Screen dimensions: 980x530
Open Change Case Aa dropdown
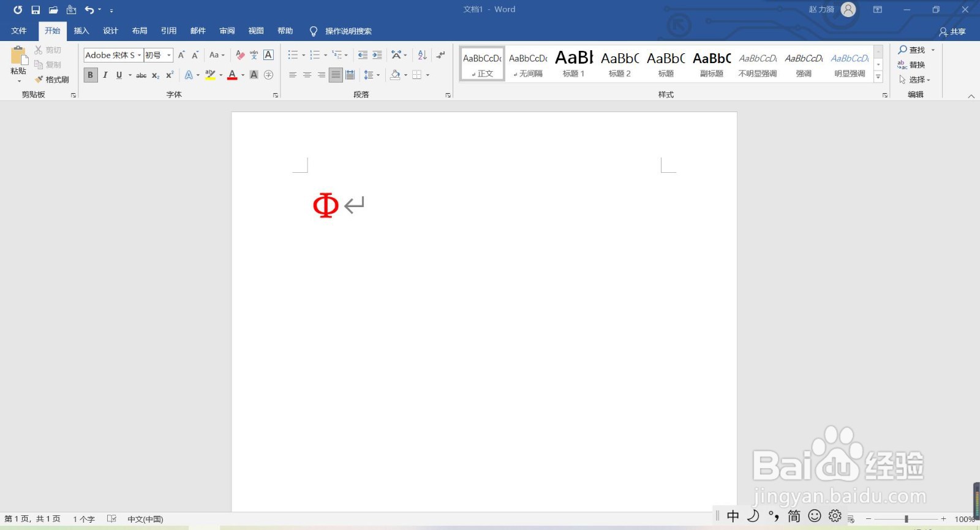tap(217, 55)
